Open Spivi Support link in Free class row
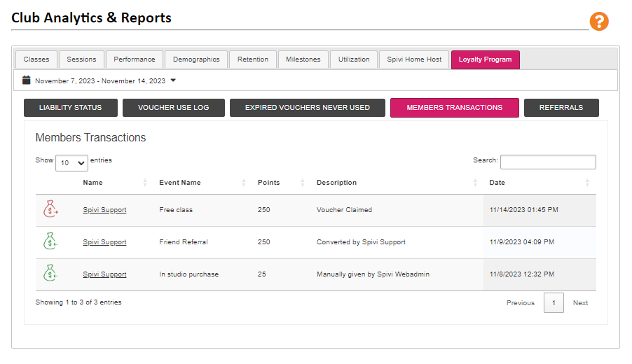Image resolution: width=632 pixels, height=364 pixels. 104,210
